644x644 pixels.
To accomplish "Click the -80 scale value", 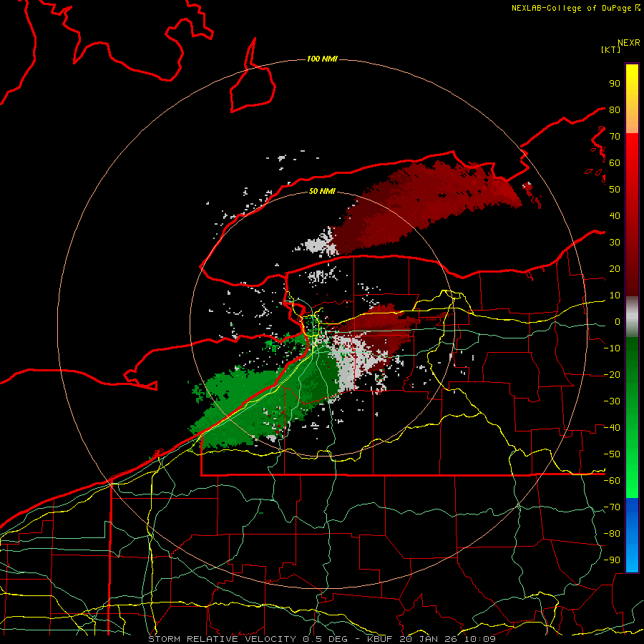I will point(612,534).
